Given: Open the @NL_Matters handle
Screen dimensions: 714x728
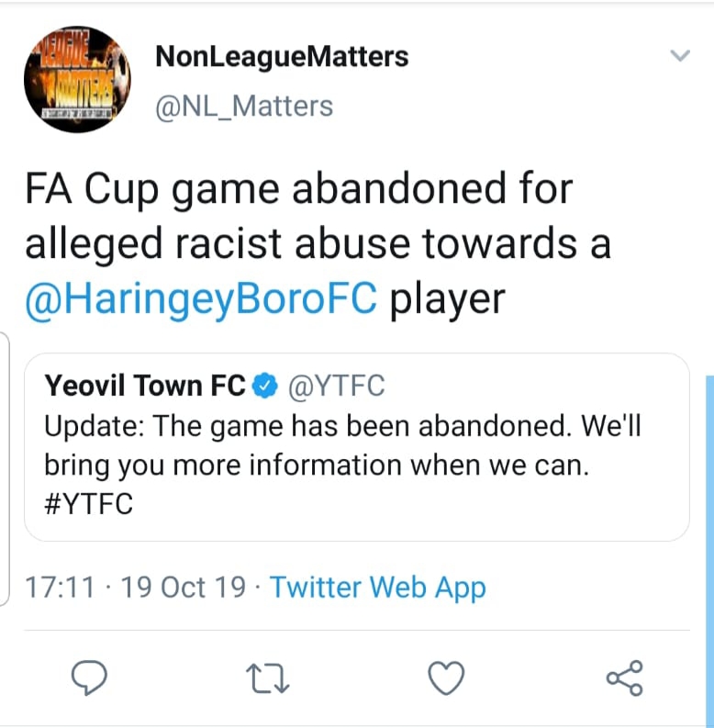Looking at the screenshot, I should click(x=244, y=106).
